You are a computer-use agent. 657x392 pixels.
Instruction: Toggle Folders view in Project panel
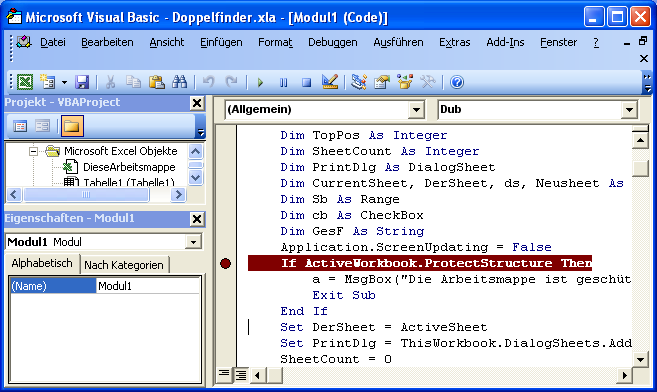[72, 126]
